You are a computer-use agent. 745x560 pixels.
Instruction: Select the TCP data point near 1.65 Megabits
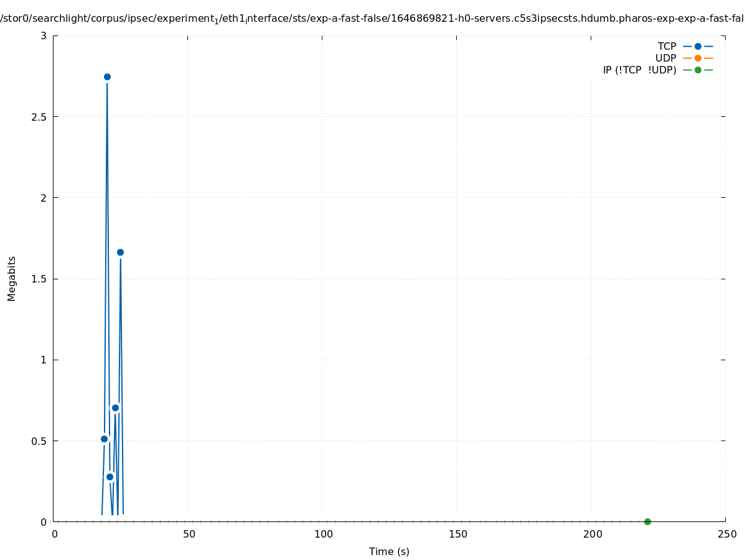point(120,252)
